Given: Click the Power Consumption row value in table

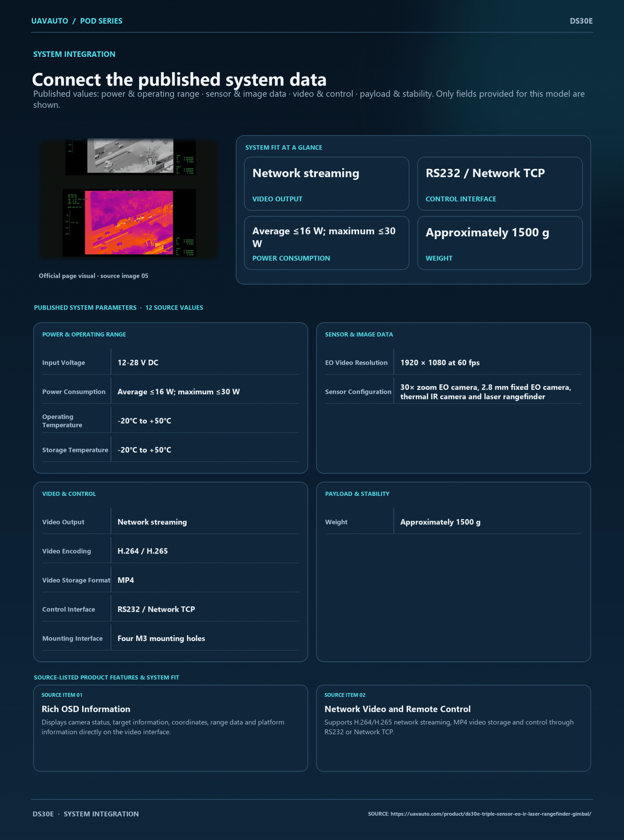Looking at the screenshot, I should tap(179, 392).
